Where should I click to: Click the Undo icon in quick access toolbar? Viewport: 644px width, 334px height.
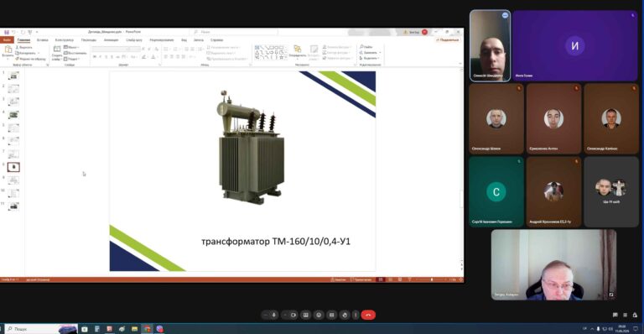point(13,32)
